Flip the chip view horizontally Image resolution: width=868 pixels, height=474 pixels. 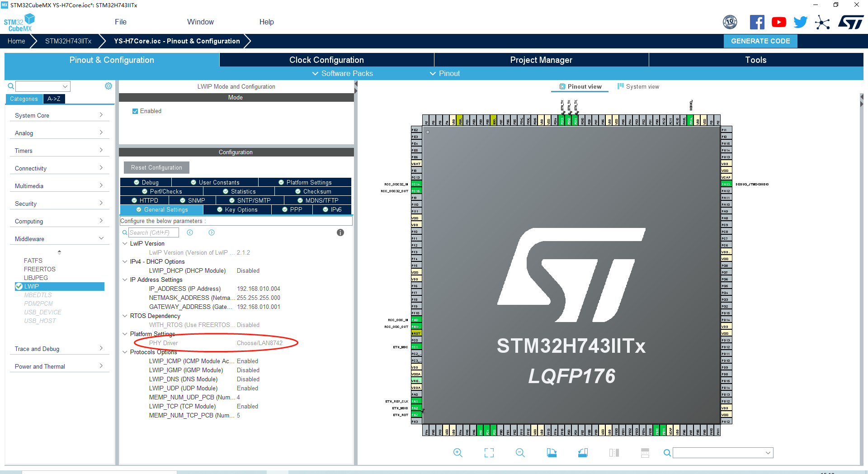(x=614, y=453)
